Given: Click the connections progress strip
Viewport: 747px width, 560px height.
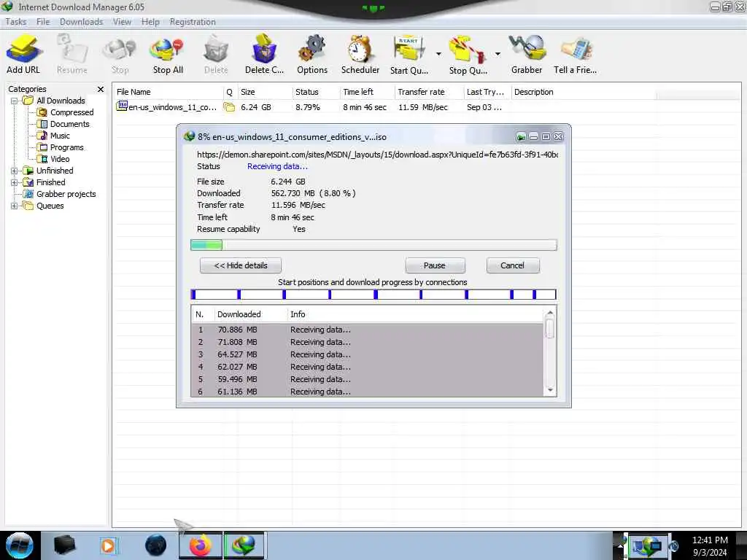Looking at the screenshot, I should [x=373, y=295].
